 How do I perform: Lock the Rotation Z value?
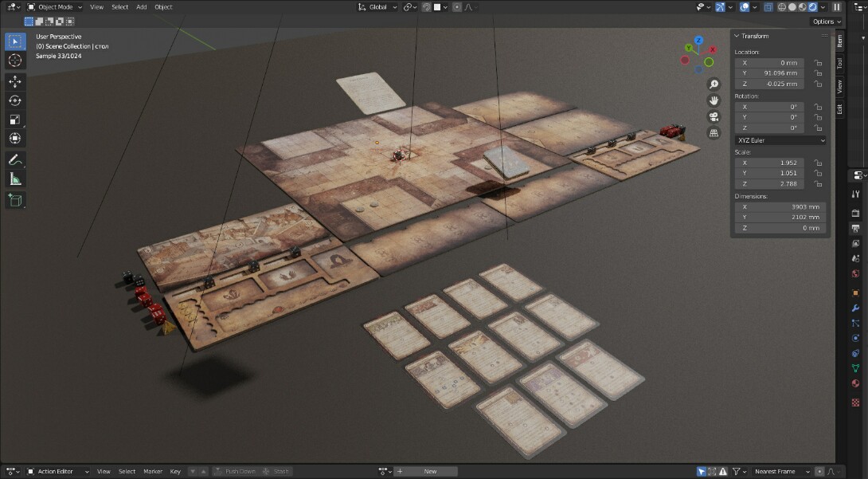818,128
